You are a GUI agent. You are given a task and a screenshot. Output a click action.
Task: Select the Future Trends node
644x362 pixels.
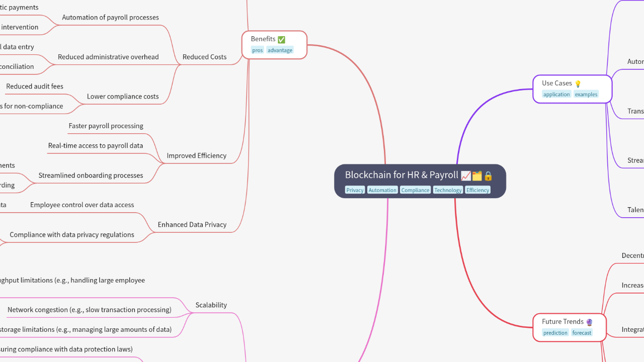coord(570,327)
